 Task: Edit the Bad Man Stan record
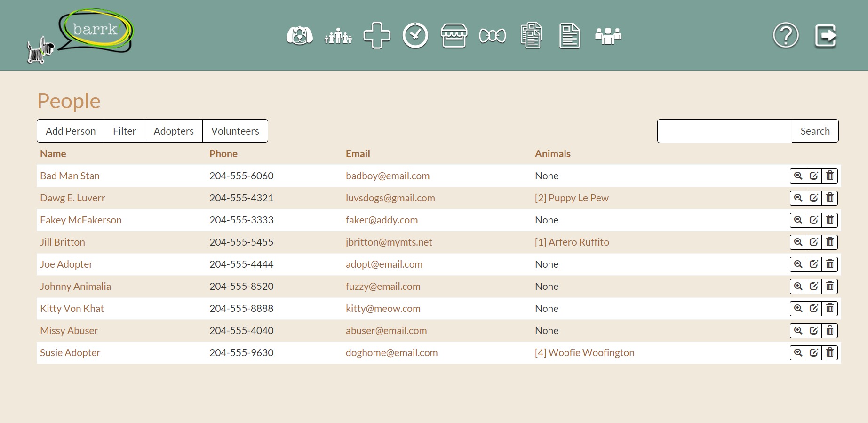point(814,176)
